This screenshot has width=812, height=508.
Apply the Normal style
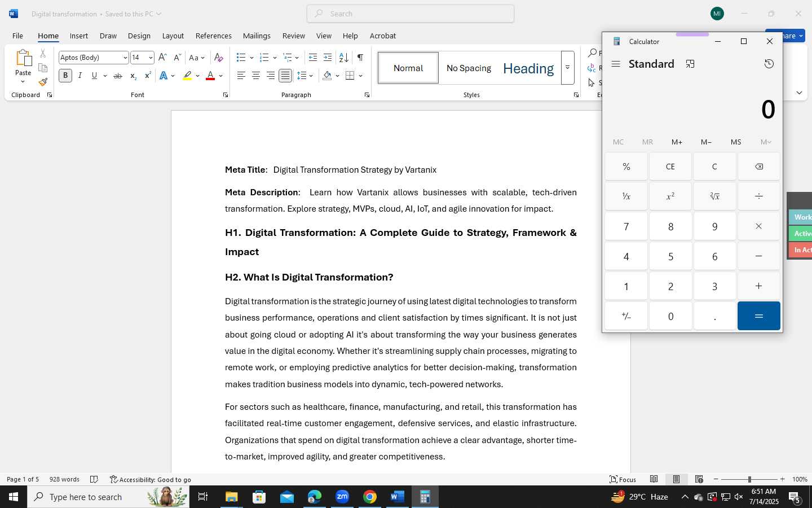[x=408, y=68]
